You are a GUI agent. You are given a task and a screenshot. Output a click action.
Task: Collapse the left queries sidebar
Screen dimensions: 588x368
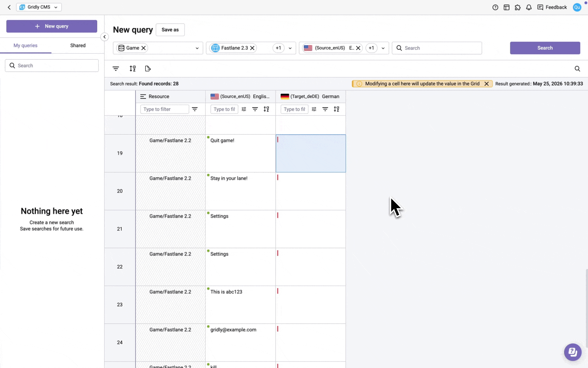pos(105,37)
